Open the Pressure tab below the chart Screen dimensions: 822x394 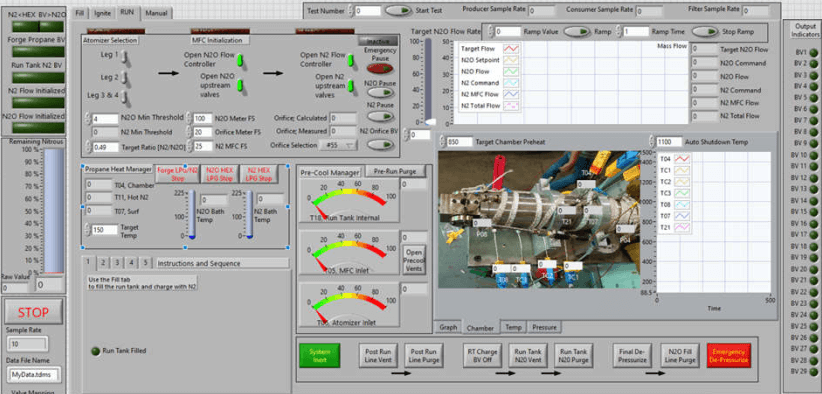pyautogui.click(x=544, y=327)
